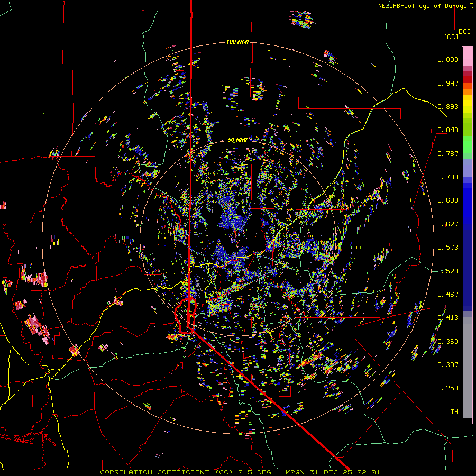Click the 0.253 legend value
Screen dimensions: 476x476
448,388
